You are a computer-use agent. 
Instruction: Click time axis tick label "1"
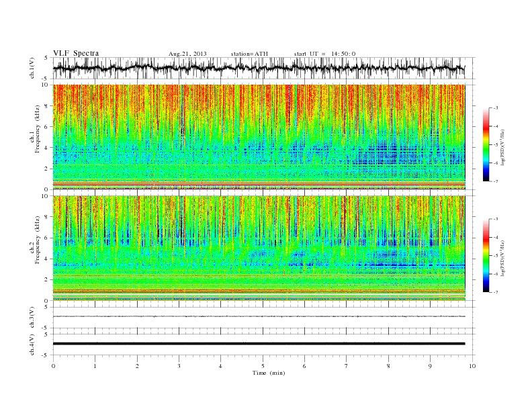(x=95, y=366)
